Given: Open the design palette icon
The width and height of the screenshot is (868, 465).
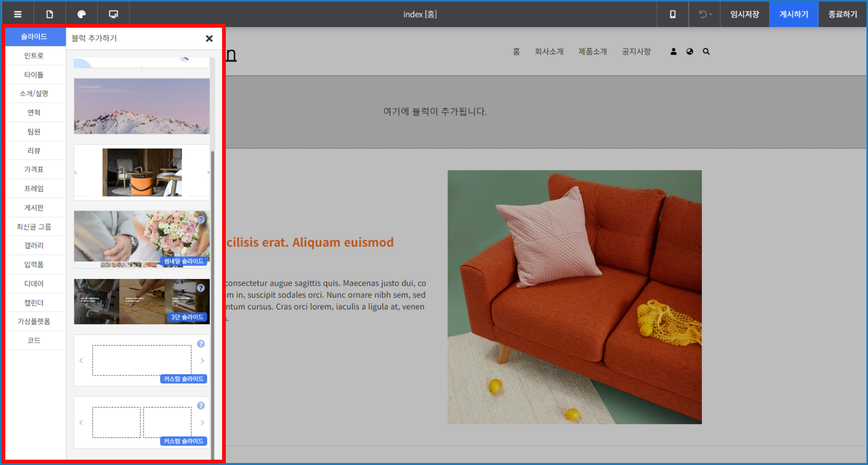Looking at the screenshot, I should 81,14.
